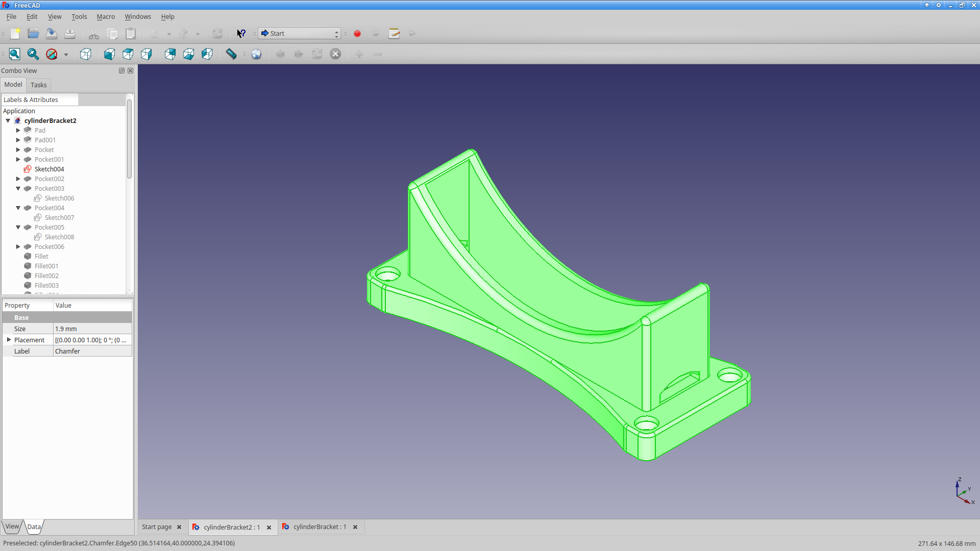This screenshot has width=980, height=551.
Task: Set top view cube icon
Action: (x=128, y=54)
